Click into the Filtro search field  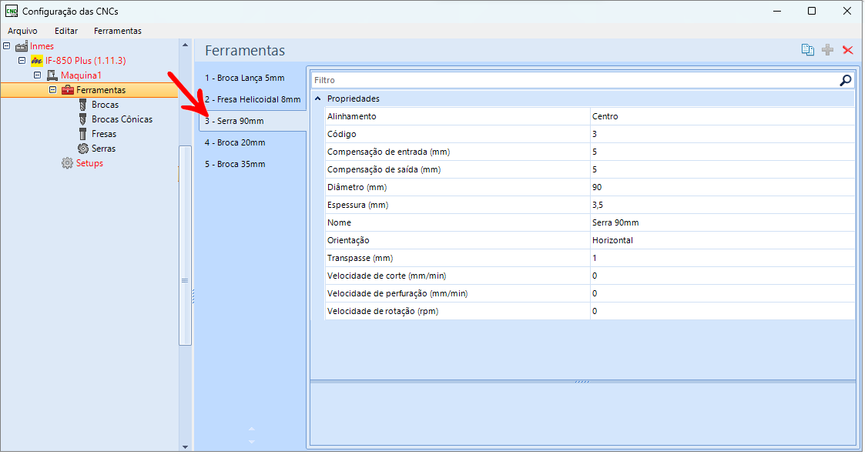coord(575,80)
